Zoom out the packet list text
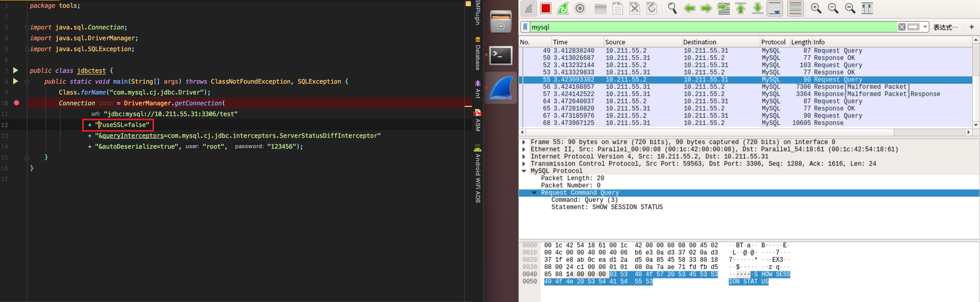The image size is (980, 302). pos(833,8)
